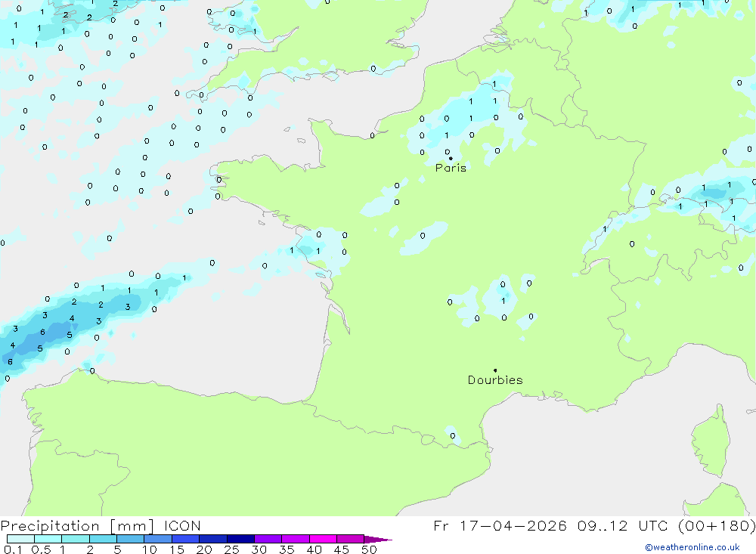756x554 pixels.
Task: Open the weatheronline.co.uk copyright link
Action: [692, 547]
